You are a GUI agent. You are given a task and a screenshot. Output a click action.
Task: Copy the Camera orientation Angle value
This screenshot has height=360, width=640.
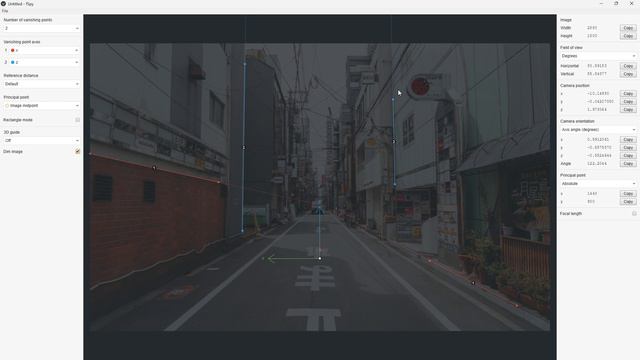(x=628, y=164)
